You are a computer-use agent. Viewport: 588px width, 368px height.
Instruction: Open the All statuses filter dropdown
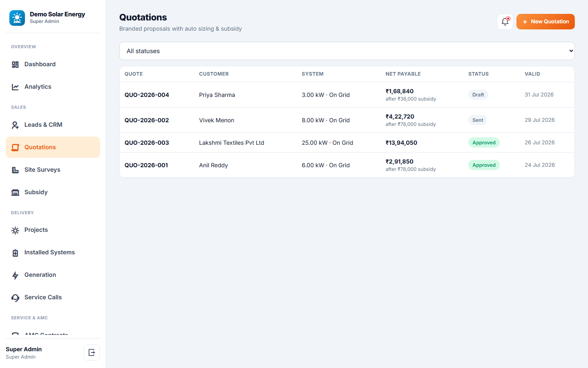[347, 51]
